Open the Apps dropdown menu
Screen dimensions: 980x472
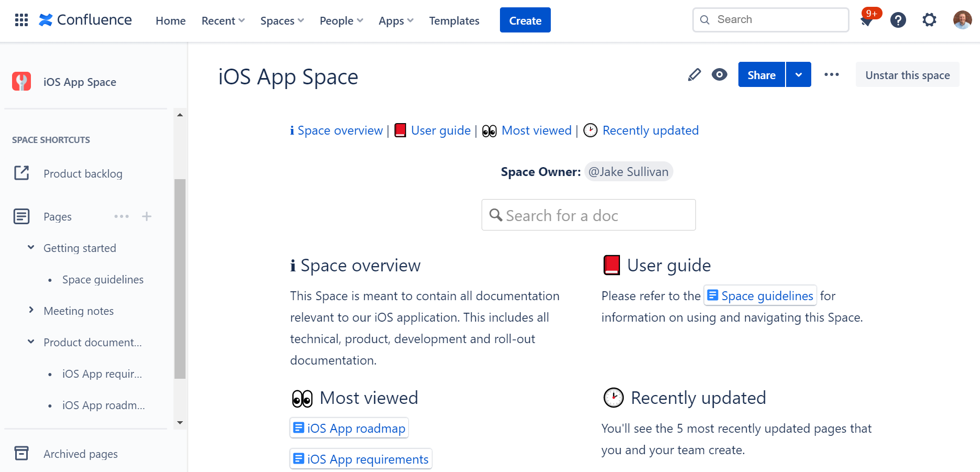(396, 20)
